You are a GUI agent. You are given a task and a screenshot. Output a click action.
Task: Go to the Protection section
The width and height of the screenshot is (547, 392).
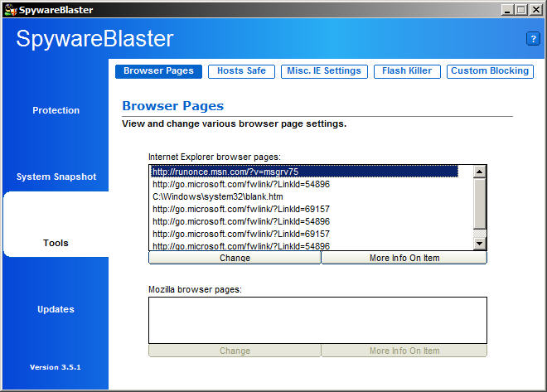(x=56, y=110)
